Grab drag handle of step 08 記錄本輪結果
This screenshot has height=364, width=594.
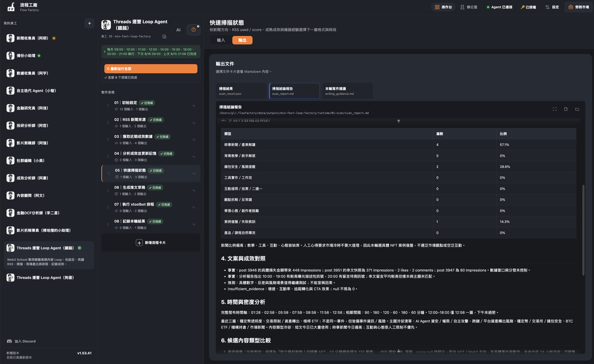pyautogui.click(x=108, y=224)
